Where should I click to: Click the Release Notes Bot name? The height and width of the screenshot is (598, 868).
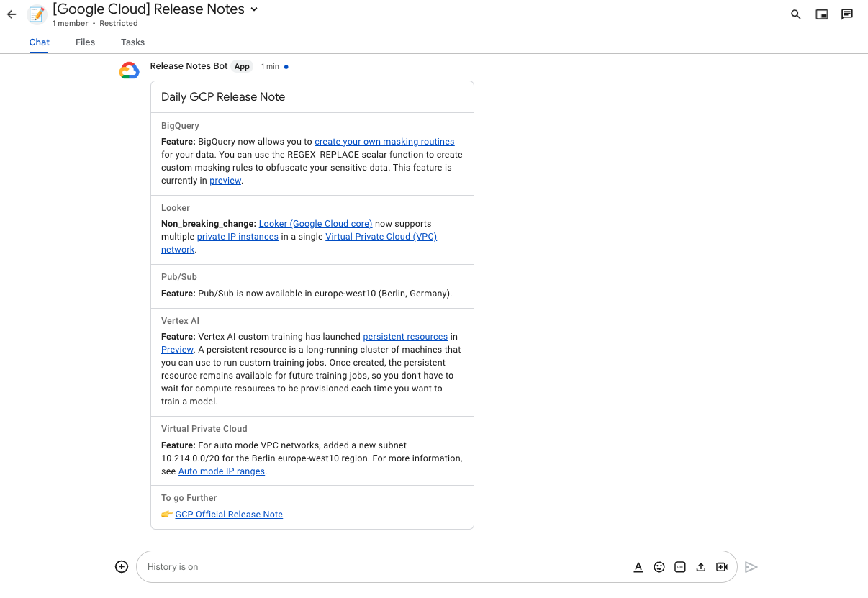click(x=189, y=66)
